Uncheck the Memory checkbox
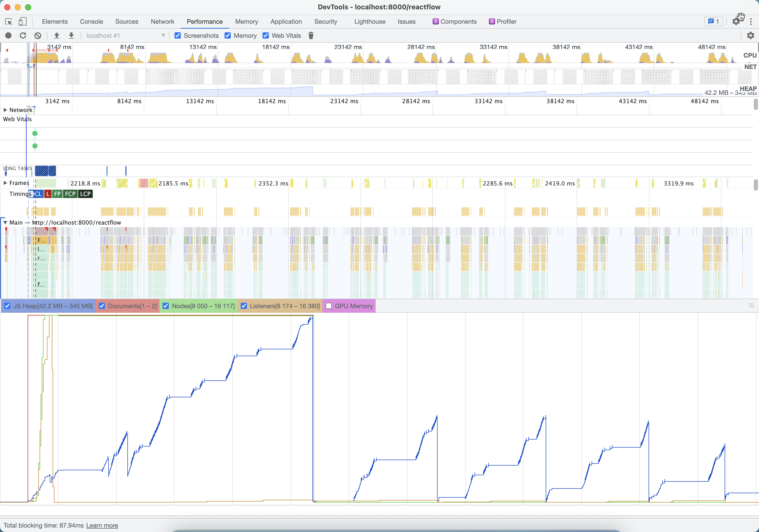 coord(228,35)
